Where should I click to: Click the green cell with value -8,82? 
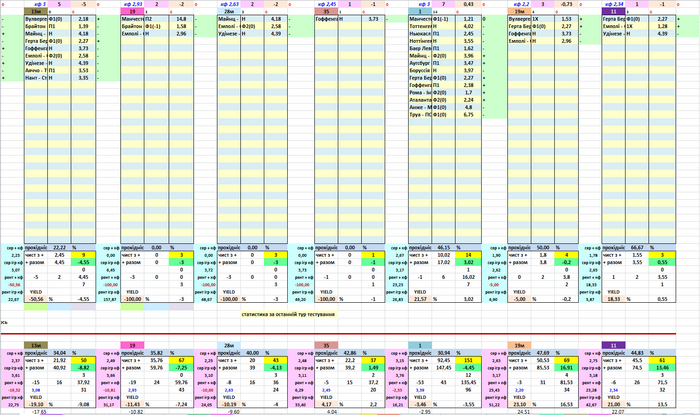click(x=83, y=368)
